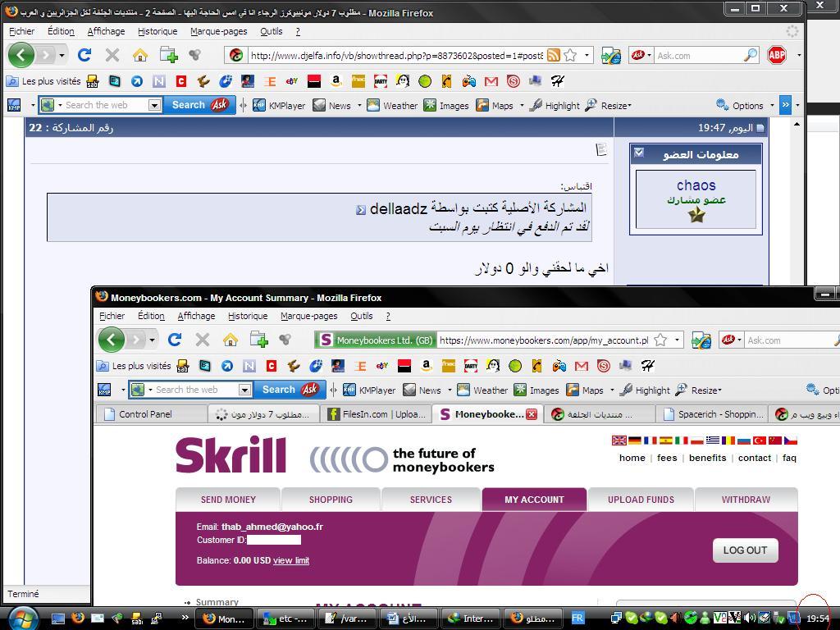Click the Adblock Plus ABP icon
The width and height of the screenshot is (840, 630).
click(777, 55)
